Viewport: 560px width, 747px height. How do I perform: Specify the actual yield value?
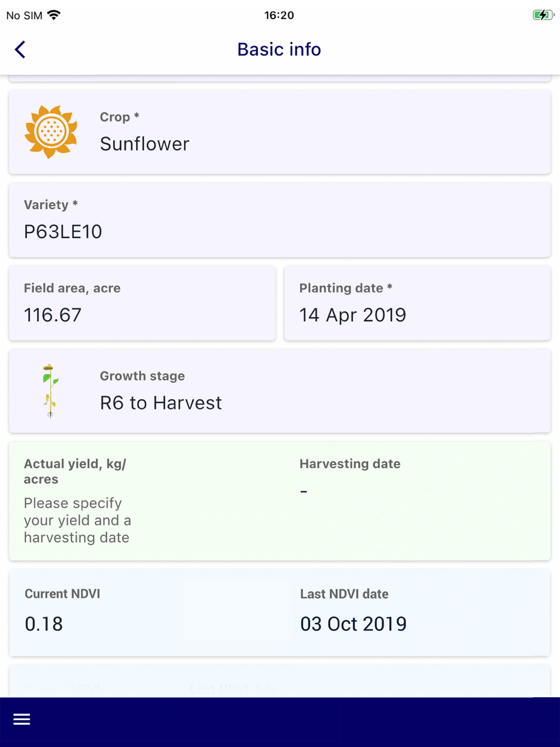coord(77,520)
